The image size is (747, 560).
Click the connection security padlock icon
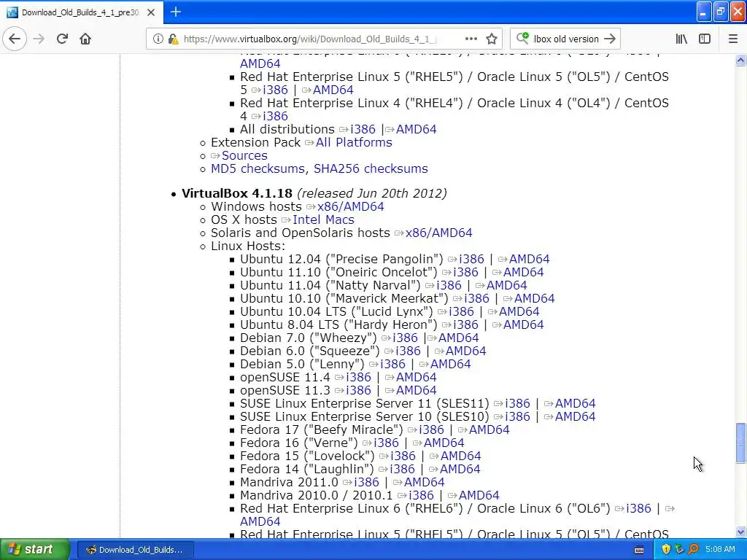(x=173, y=39)
